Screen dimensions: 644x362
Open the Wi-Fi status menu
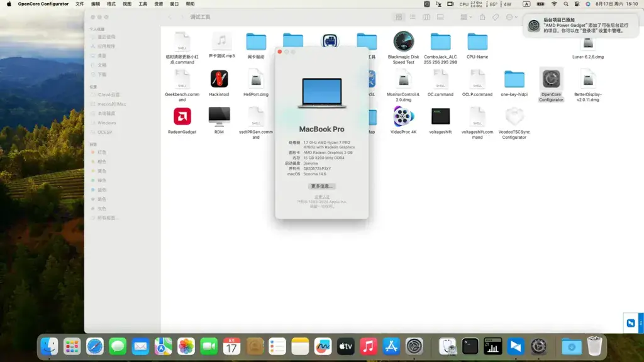tap(554, 4)
